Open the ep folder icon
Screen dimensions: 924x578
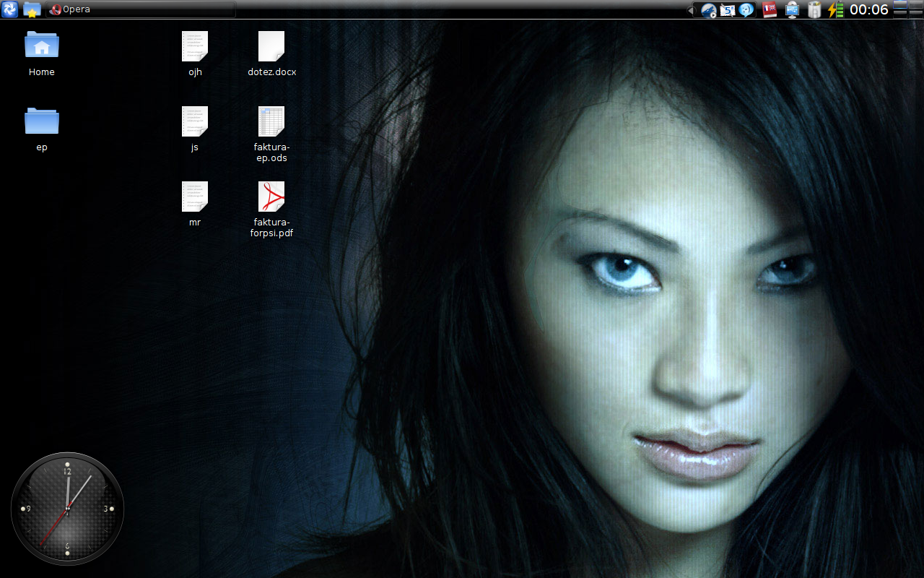[42, 120]
